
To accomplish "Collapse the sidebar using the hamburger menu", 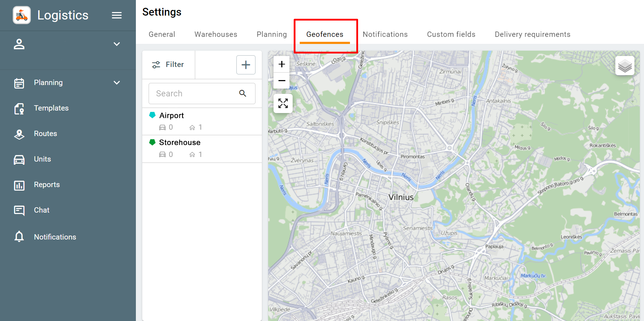I will (116, 15).
